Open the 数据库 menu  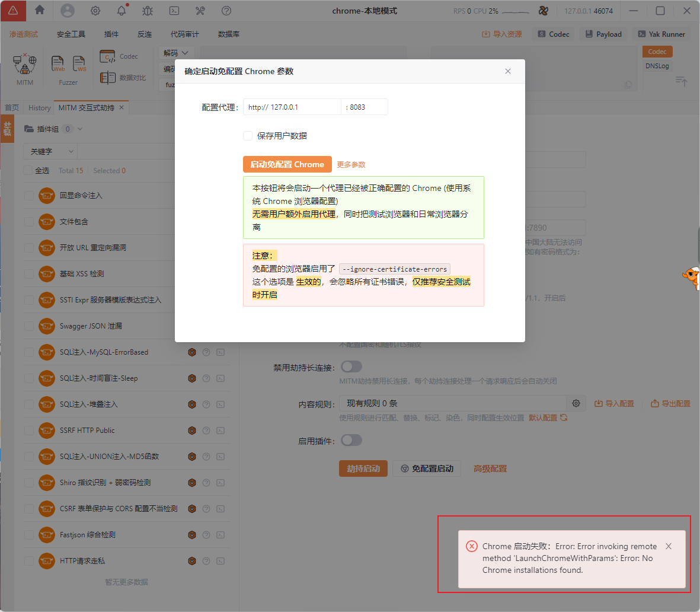[229, 34]
